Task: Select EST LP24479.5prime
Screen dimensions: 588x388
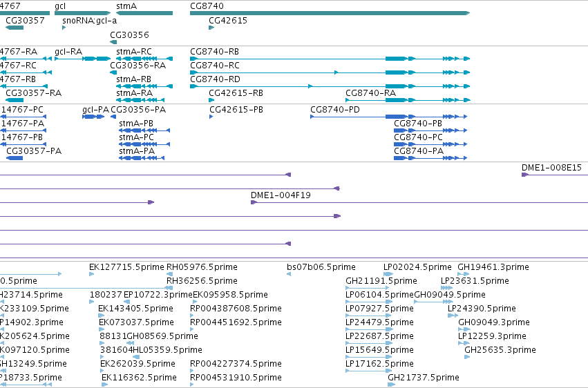Action: tap(369, 329)
